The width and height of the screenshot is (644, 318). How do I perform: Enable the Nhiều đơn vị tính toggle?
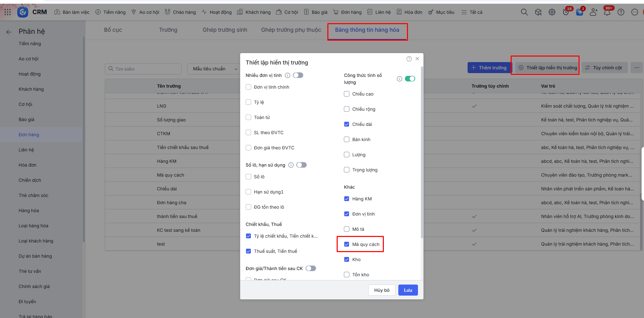pos(298,75)
